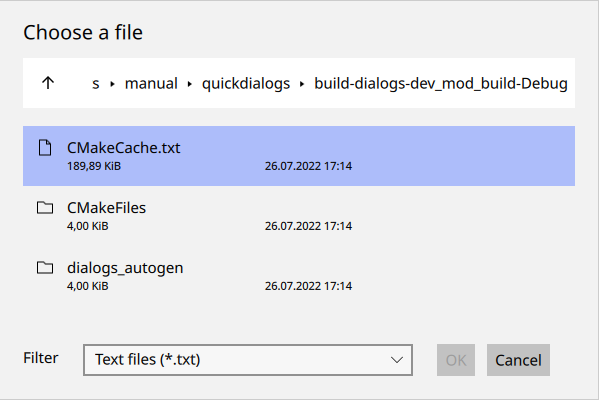This screenshot has width=599, height=401.
Task: Navigate to the quickdialogs breadcrumb
Action: pos(246,83)
